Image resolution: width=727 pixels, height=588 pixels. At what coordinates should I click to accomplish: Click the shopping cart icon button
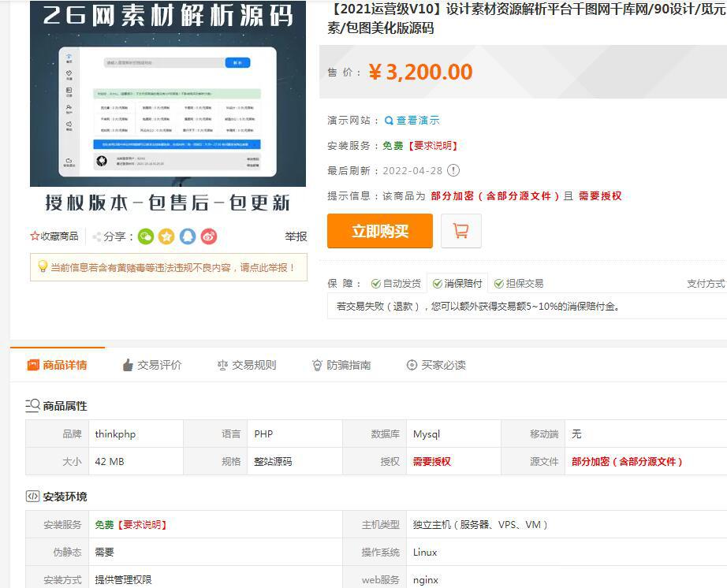pyautogui.click(x=461, y=231)
